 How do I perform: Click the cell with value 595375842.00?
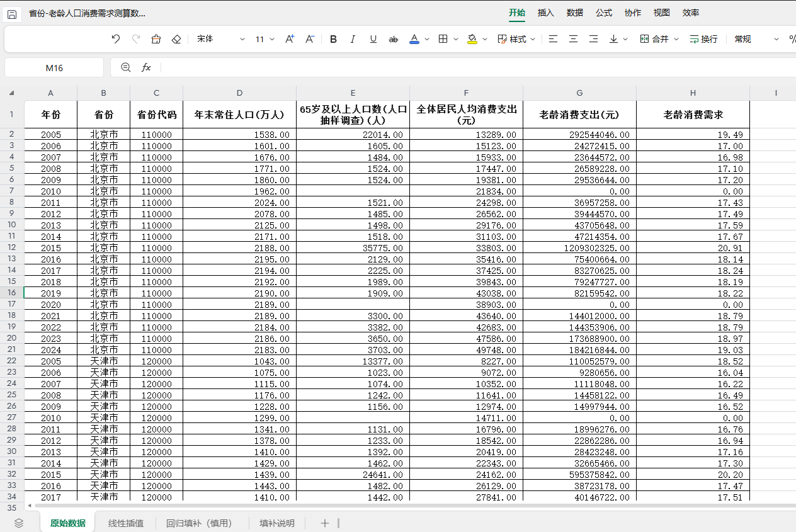point(579,475)
